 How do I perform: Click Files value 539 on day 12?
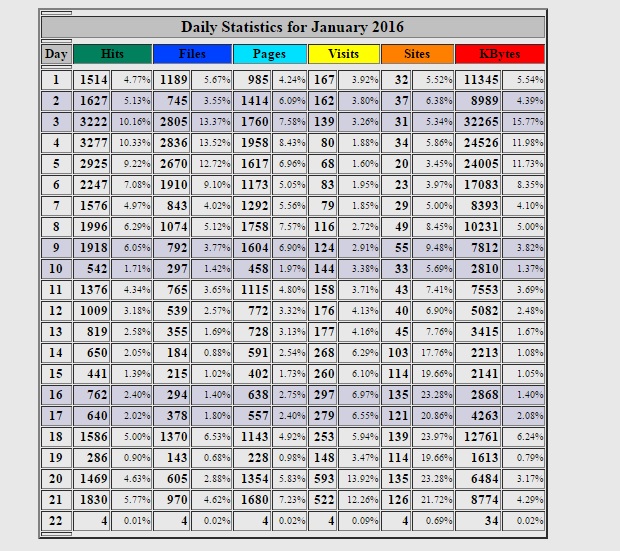(172, 311)
